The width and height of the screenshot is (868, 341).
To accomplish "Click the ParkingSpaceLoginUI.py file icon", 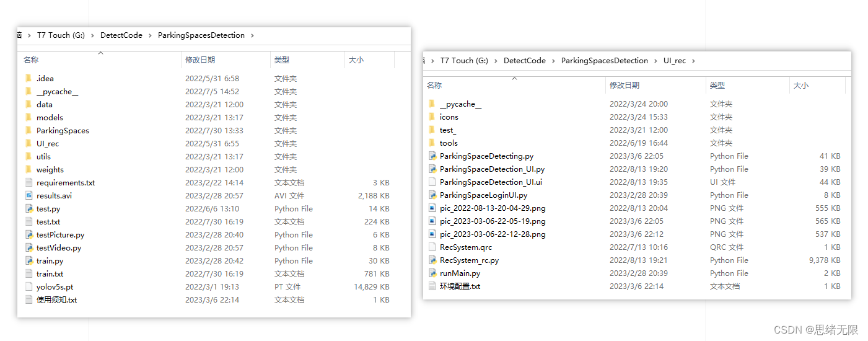I will coord(432,195).
